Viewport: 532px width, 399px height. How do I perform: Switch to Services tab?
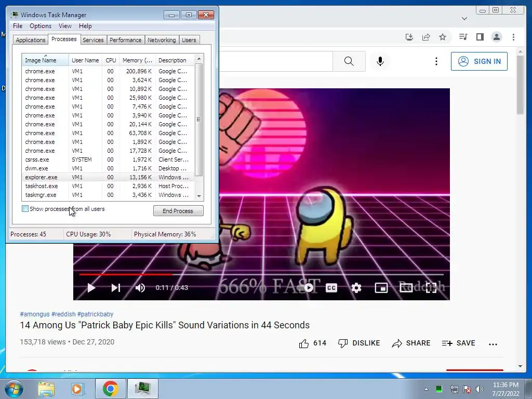point(93,40)
